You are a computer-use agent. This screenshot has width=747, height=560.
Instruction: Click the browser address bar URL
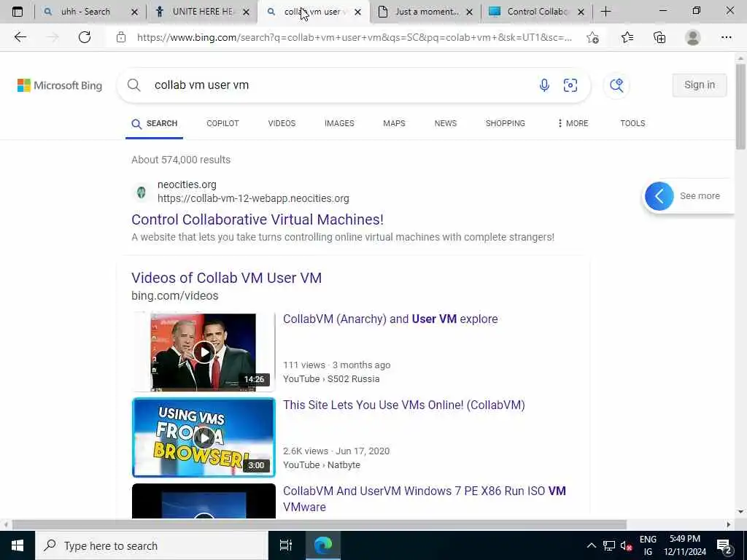[x=355, y=38]
